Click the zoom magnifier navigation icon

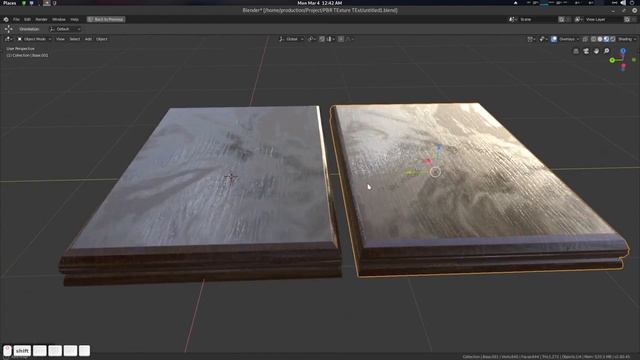click(607, 51)
